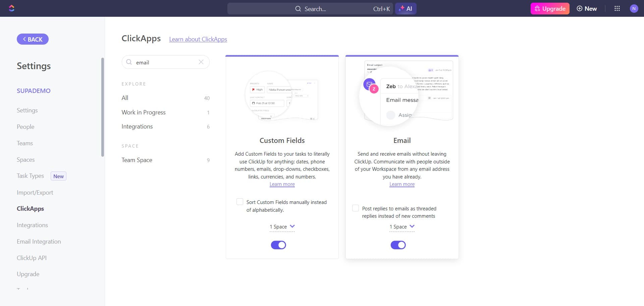644x306 pixels.
Task: Open 'Email Integration' from the sidebar
Action: click(39, 241)
